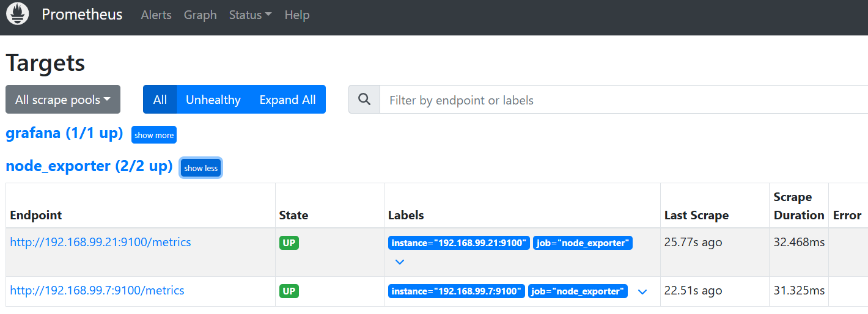
Task: Open the Alerts page
Action: [156, 15]
